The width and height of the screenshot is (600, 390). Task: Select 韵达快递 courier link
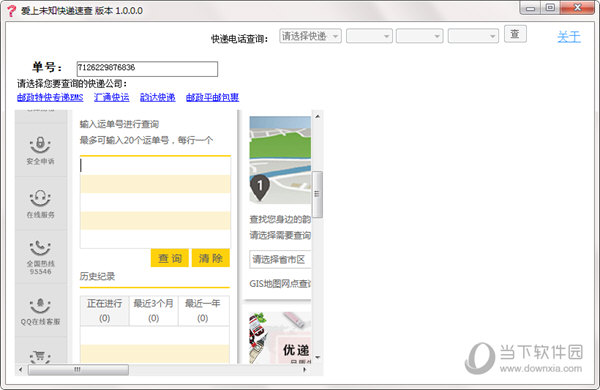coord(158,97)
